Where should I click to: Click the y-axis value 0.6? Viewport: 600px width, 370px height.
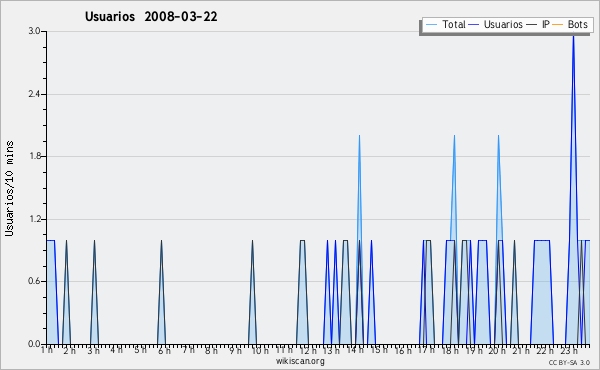coord(34,281)
